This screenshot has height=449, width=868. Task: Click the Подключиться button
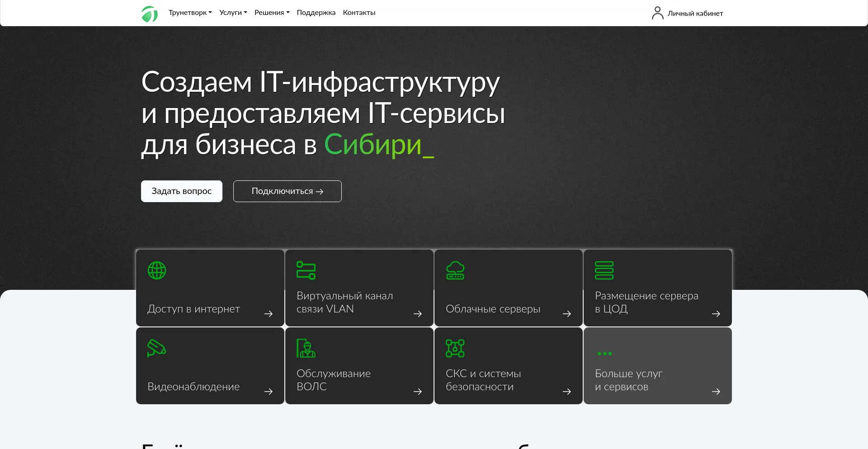pos(288,191)
